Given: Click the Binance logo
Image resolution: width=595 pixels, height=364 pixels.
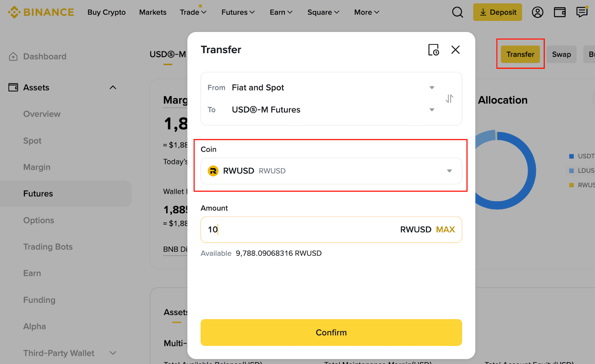Looking at the screenshot, I should (x=41, y=12).
